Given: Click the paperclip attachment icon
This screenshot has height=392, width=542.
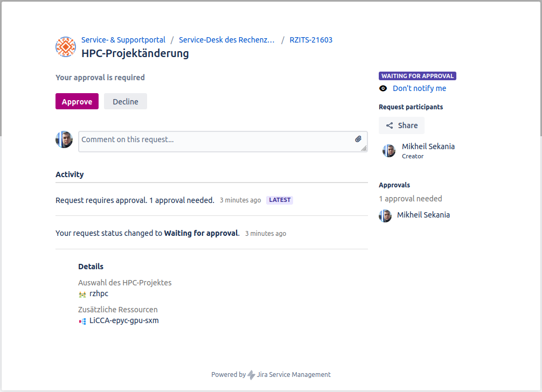Looking at the screenshot, I should click(358, 139).
